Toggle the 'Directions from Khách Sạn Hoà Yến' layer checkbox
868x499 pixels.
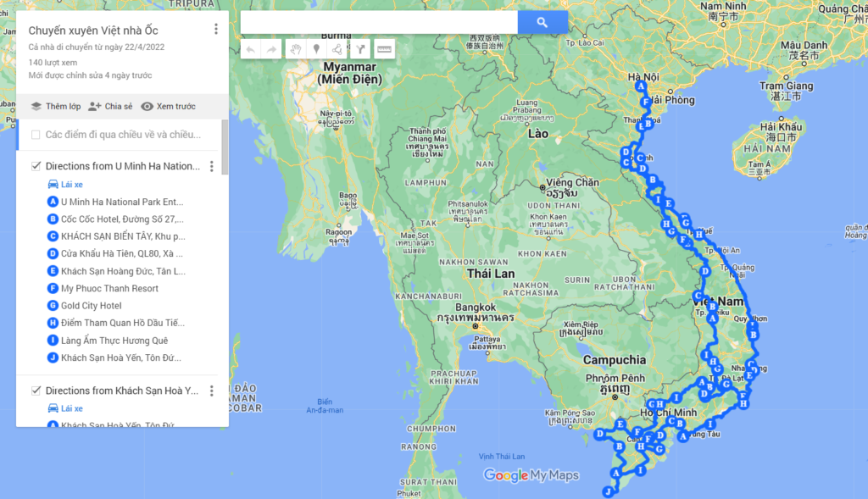(x=36, y=391)
